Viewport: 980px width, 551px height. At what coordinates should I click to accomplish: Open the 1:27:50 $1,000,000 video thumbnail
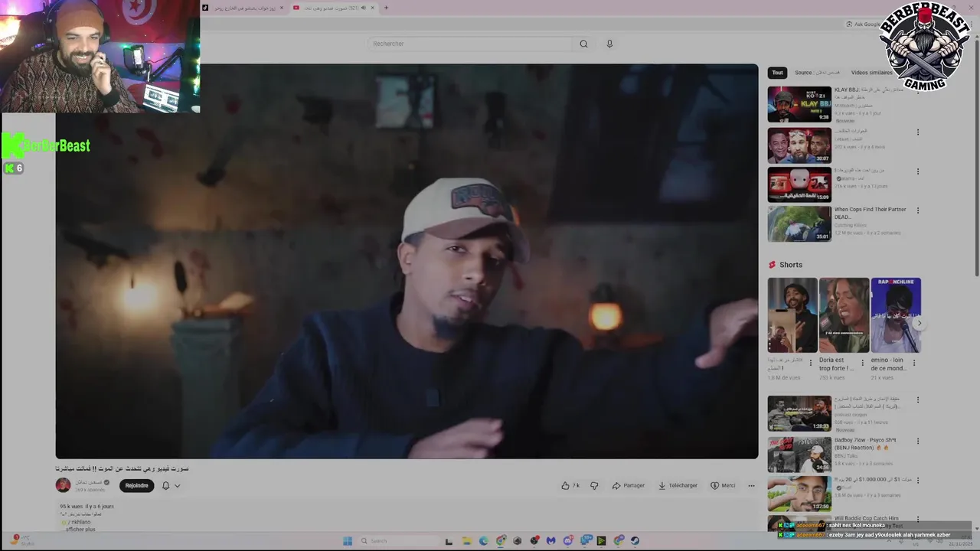coord(799,494)
